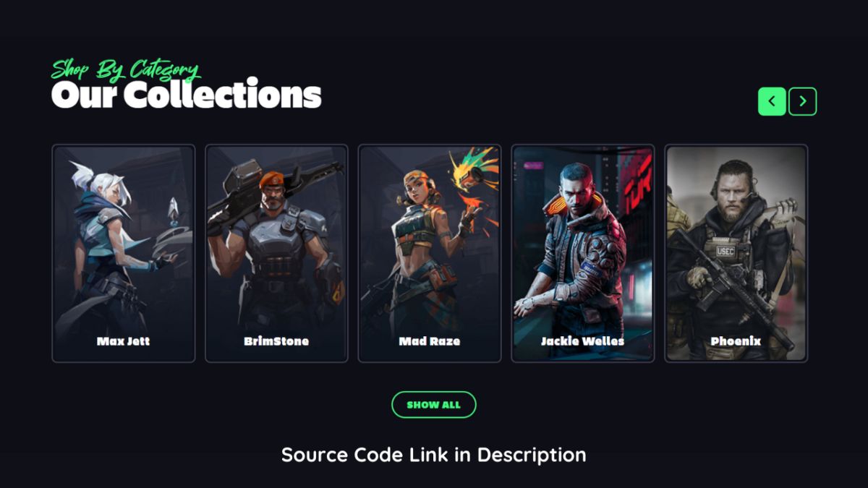Screen dimensions: 868x488
Task: Click the Our Collections heading
Action: pos(187,95)
